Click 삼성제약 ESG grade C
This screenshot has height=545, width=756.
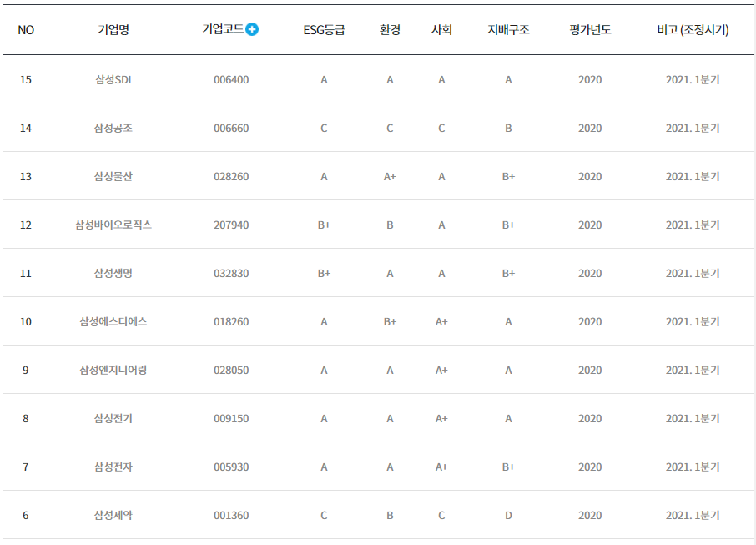(x=324, y=515)
